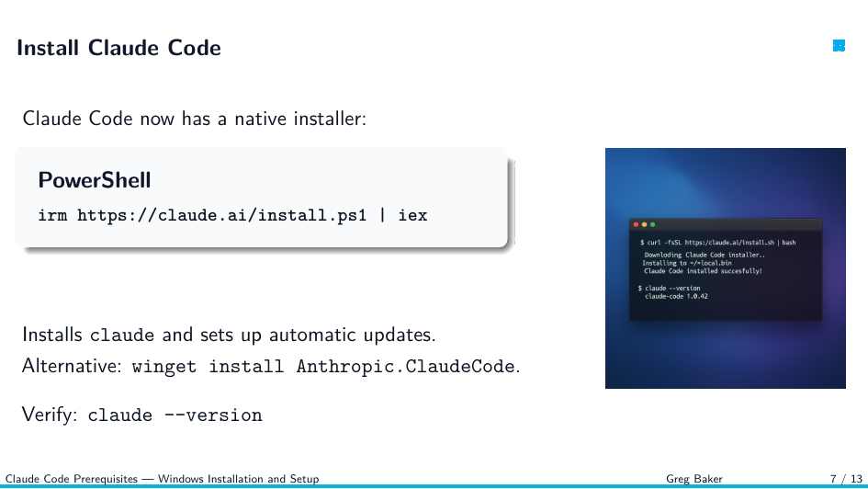Click 'Claude Code now has a native installer:' text
This screenshot has height=489, width=868.
(195, 119)
